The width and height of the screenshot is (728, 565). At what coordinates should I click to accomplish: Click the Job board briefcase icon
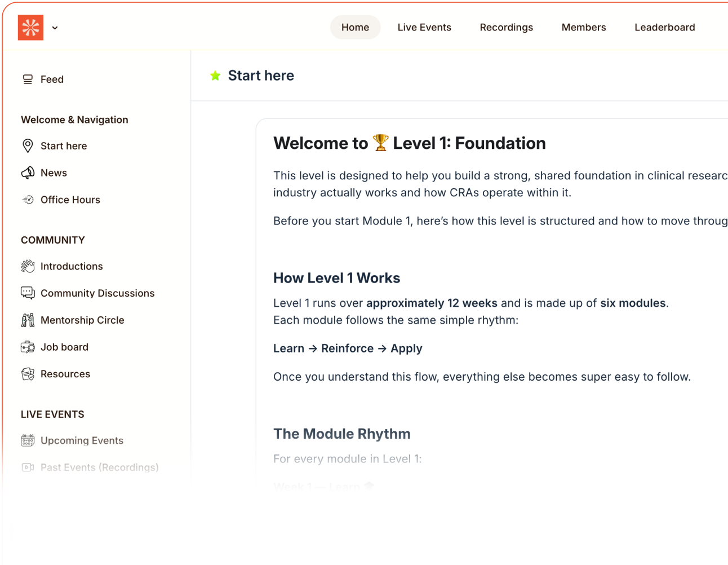click(x=28, y=347)
